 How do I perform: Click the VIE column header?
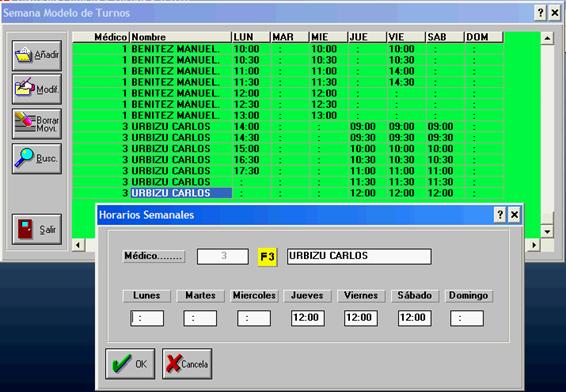pos(406,37)
